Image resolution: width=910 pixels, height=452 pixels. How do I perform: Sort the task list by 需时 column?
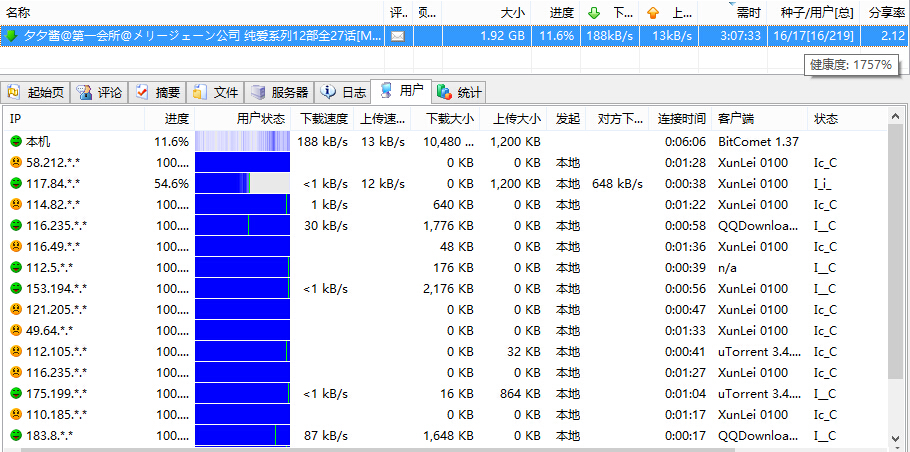pyautogui.click(x=748, y=13)
